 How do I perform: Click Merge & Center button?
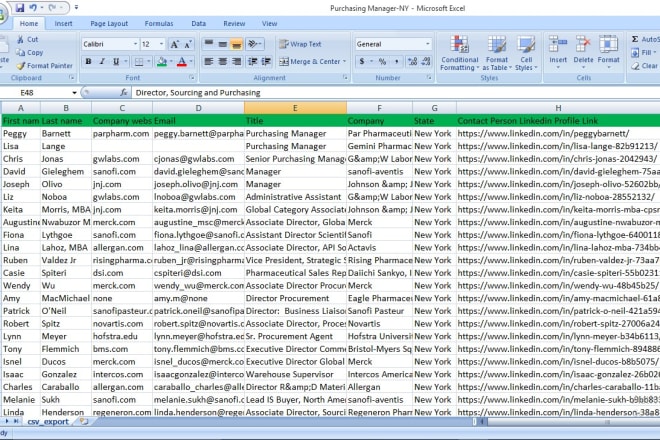coord(309,61)
